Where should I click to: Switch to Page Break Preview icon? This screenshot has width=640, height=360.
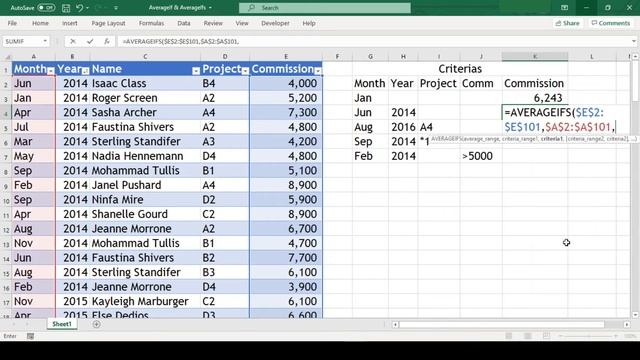coord(546,336)
